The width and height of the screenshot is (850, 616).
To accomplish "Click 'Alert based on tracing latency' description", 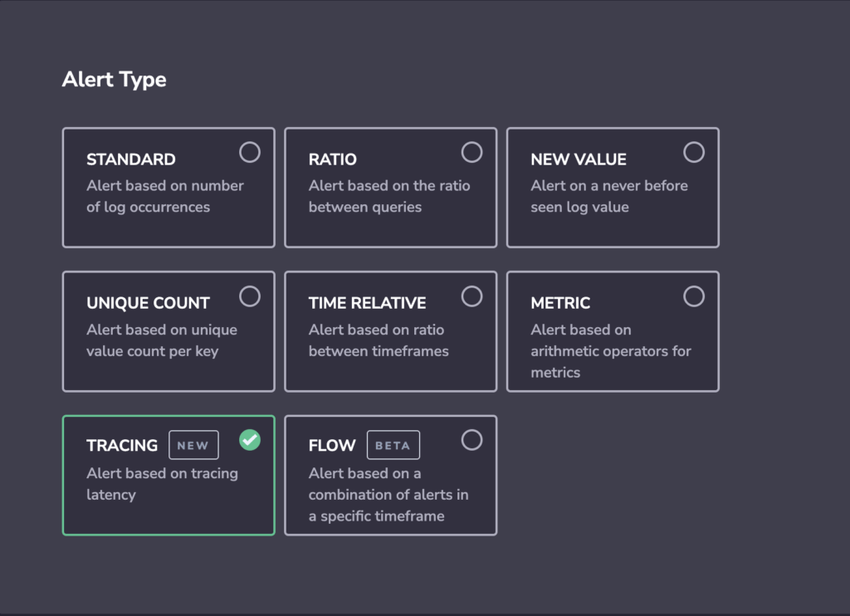I will pyautogui.click(x=162, y=484).
